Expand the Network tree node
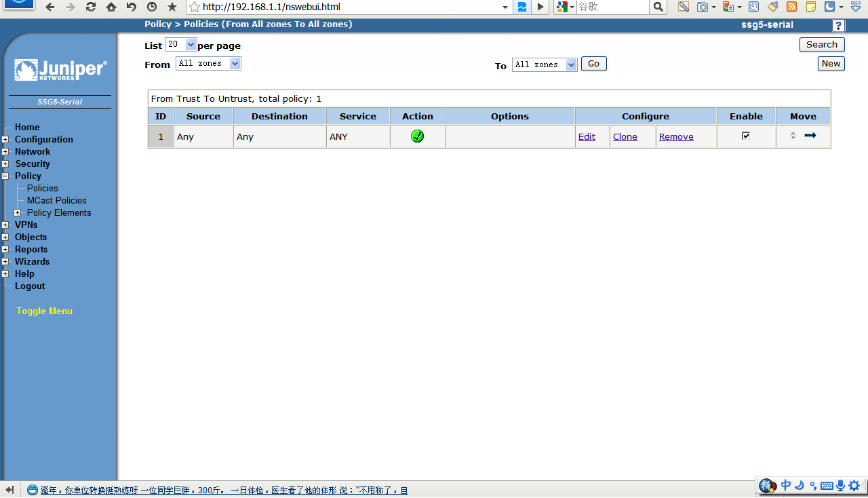The image size is (868, 498). click(x=5, y=152)
